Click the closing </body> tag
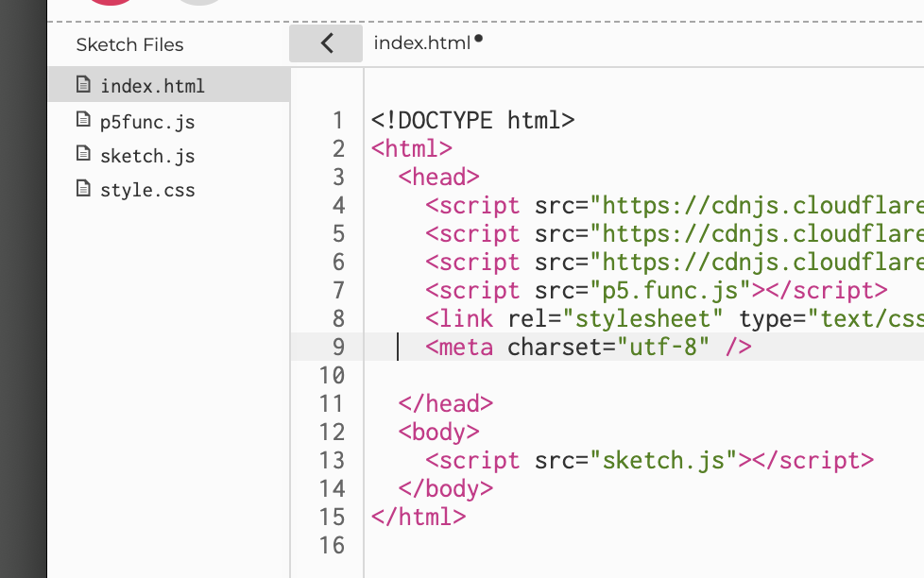 [446, 488]
